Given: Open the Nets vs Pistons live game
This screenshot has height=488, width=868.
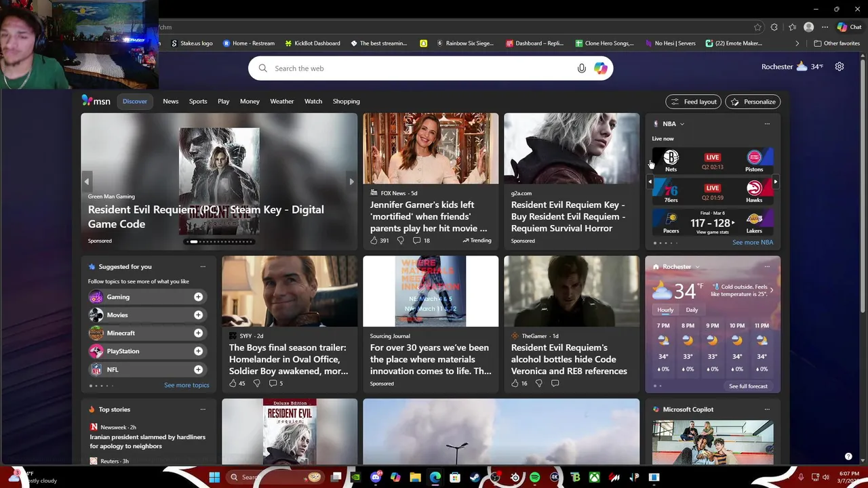Looking at the screenshot, I should [x=713, y=161].
